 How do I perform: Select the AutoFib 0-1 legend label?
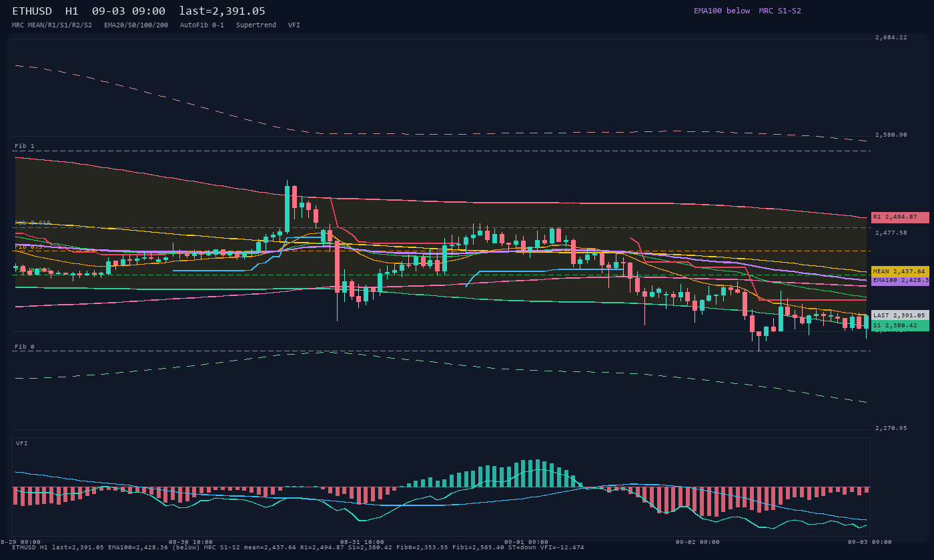(202, 25)
